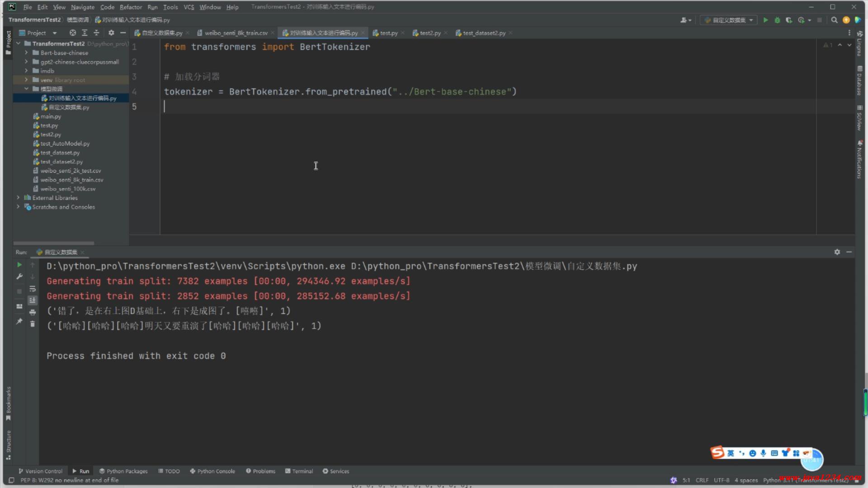Toggle soft-wrap in Run console

[x=33, y=289]
